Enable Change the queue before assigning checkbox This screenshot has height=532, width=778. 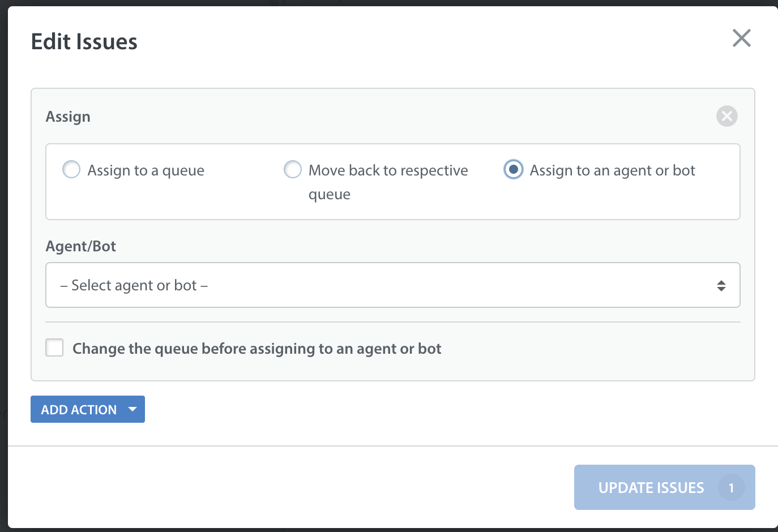(x=54, y=347)
